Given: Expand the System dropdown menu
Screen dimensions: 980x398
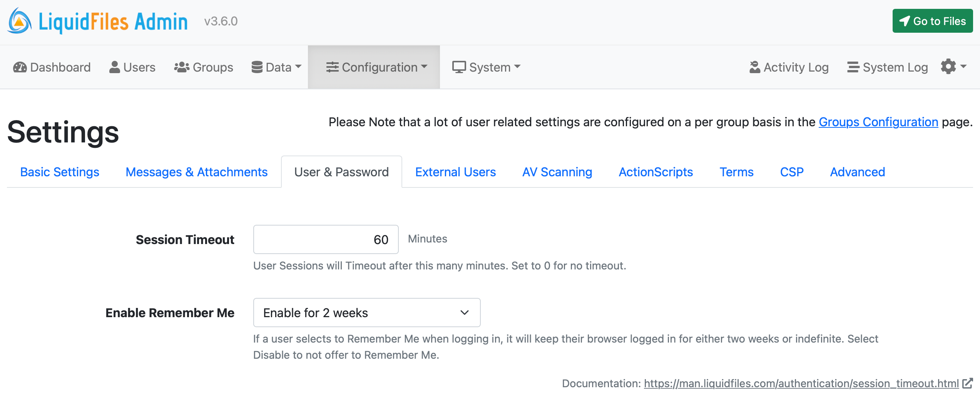Looking at the screenshot, I should coord(517,67).
